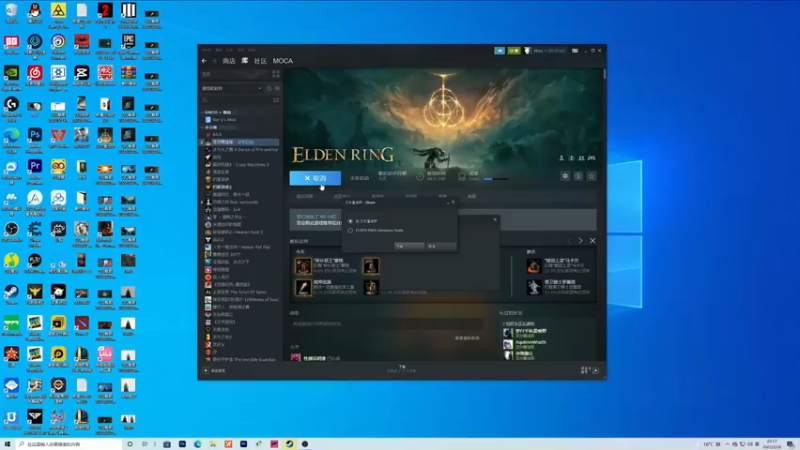
Task: Select A Dance of Fire and Ice
Action: (242, 149)
